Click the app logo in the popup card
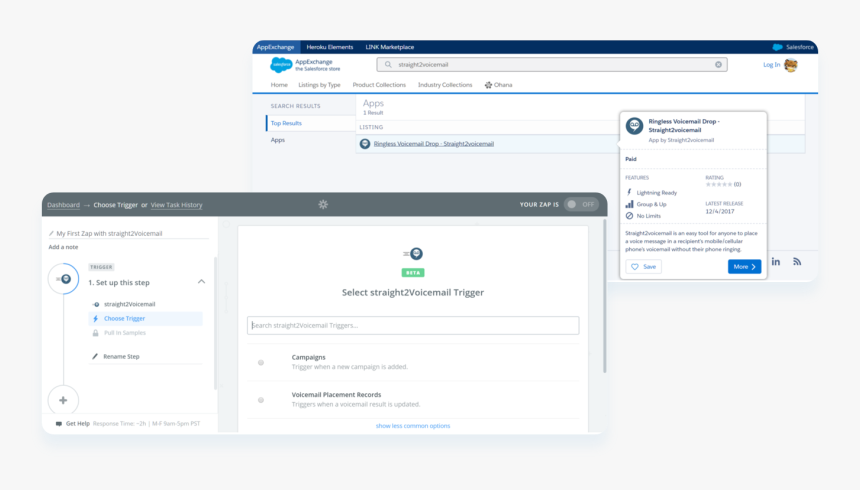The width and height of the screenshot is (860, 490). pos(635,126)
